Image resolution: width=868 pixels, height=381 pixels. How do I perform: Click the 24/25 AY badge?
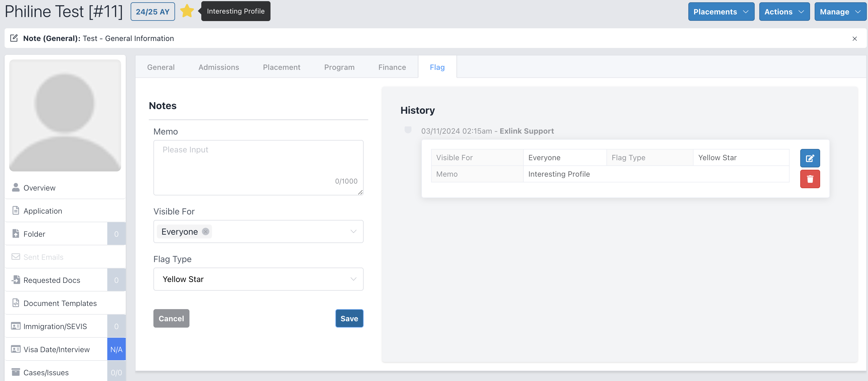(153, 12)
